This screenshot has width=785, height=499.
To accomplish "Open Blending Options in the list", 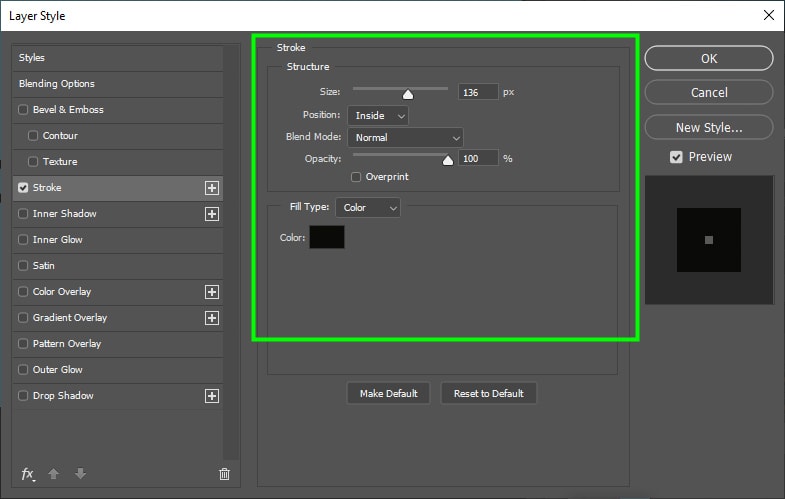I will click(118, 84).
